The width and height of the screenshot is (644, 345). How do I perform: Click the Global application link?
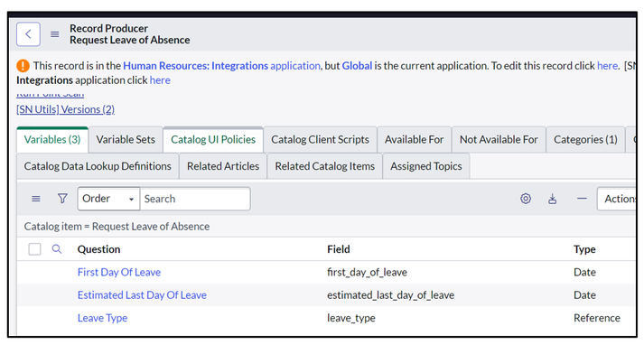click(357, 66)
